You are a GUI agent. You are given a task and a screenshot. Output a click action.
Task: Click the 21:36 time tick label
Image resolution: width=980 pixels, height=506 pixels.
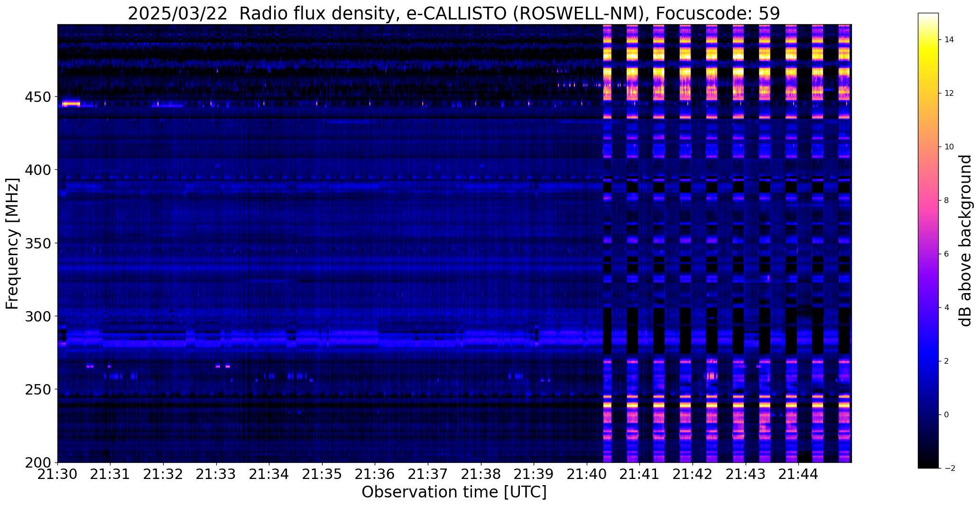[x=375, y=474]
